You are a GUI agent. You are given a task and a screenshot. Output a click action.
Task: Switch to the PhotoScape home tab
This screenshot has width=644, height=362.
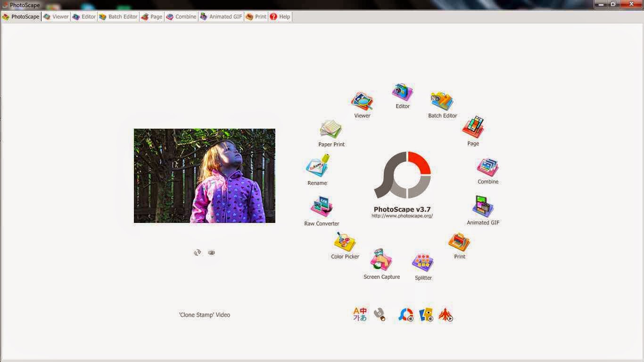21,16
